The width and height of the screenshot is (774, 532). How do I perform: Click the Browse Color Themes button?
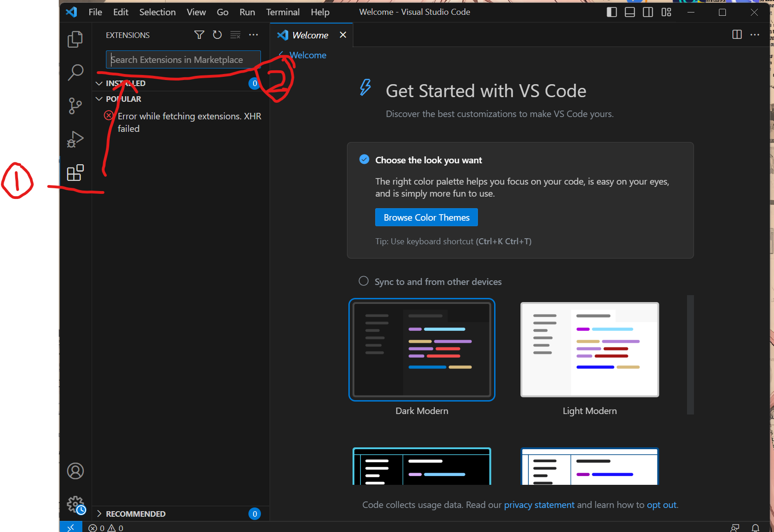coord(426,217)
